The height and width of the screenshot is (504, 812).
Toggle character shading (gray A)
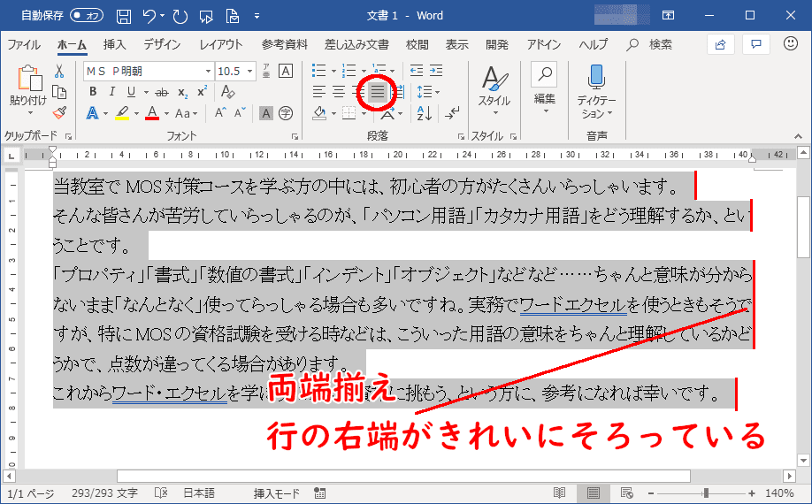pyautogui.click(x=266, y=113)
